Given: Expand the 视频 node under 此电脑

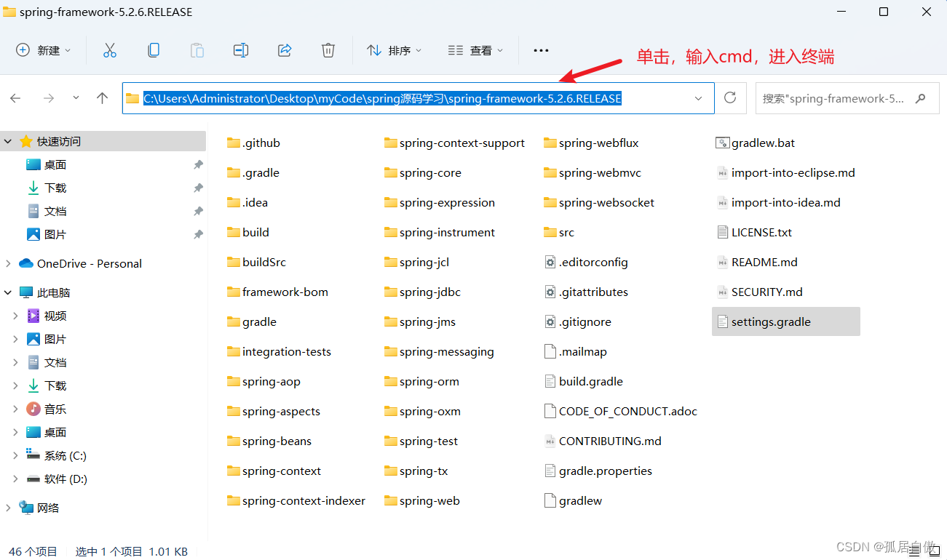Looking at the screenshot, I should [x=15, y=316].
